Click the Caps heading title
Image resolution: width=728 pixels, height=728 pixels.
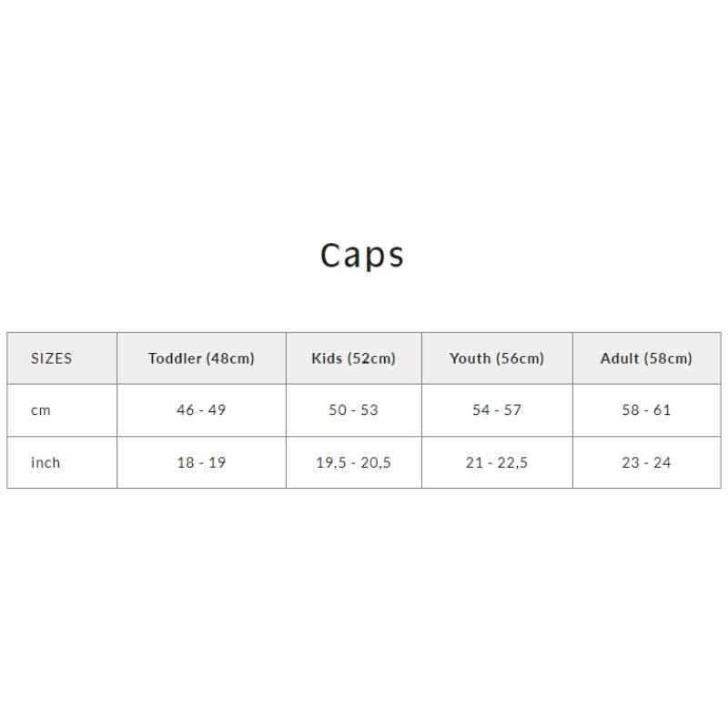(362, 255)
